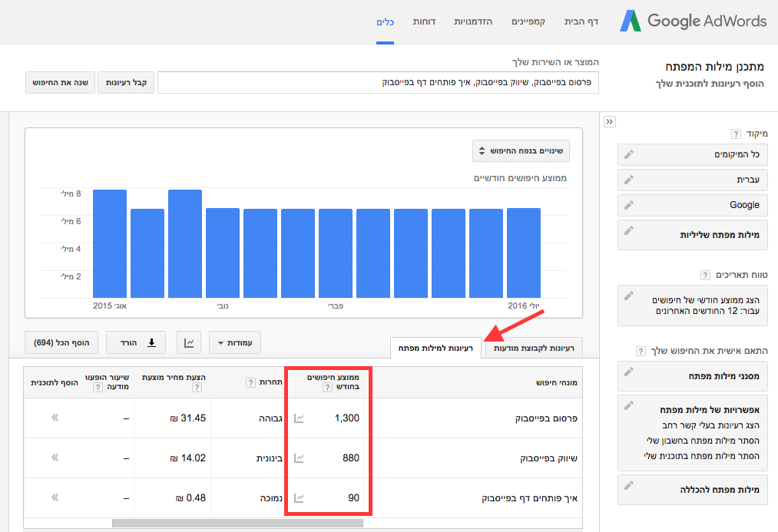
Task: Edit the Google network pencil icon
Action: click(x=629, y=205)
